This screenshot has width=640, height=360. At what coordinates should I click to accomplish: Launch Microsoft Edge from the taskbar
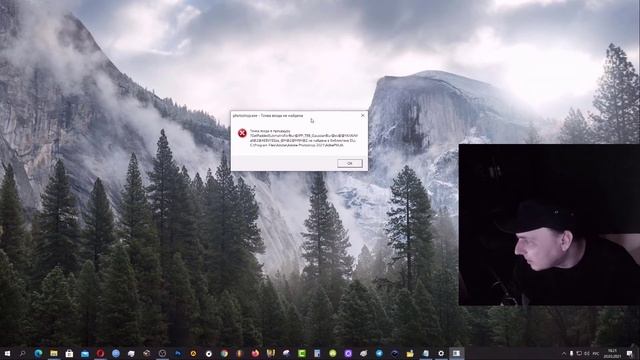[38, 353]
